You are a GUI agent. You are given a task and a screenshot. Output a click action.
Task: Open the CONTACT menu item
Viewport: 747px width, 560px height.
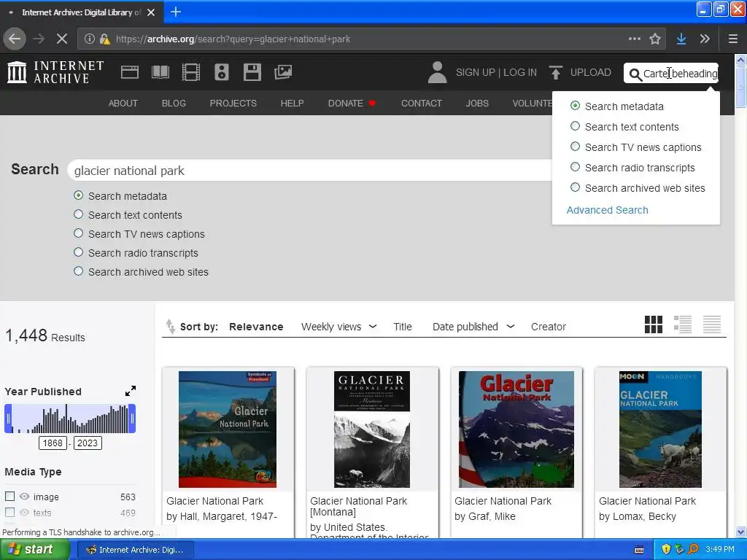422,104
